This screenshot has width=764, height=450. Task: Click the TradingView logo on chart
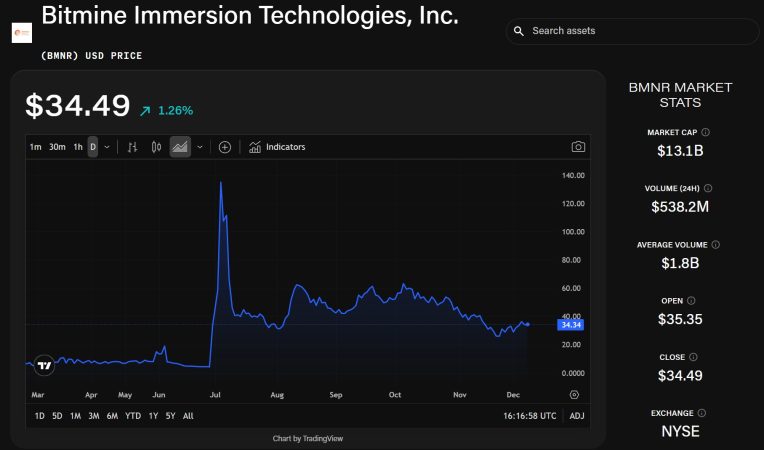click(x=44, y=365)
